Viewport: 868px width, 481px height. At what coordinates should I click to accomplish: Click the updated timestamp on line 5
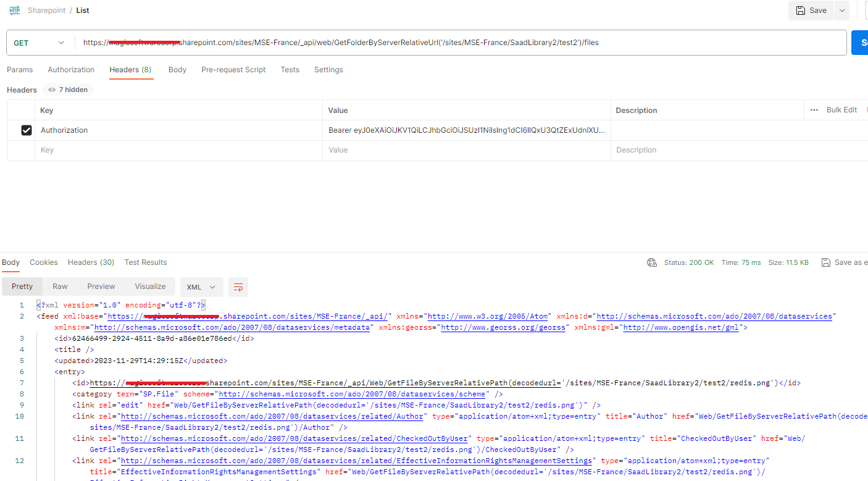[x=138, y=361]
